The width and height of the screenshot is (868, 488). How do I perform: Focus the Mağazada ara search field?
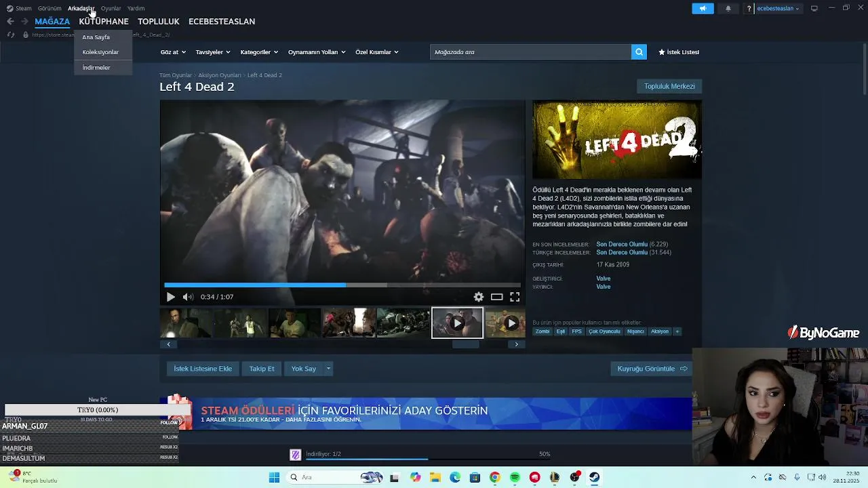coord(530,52)
